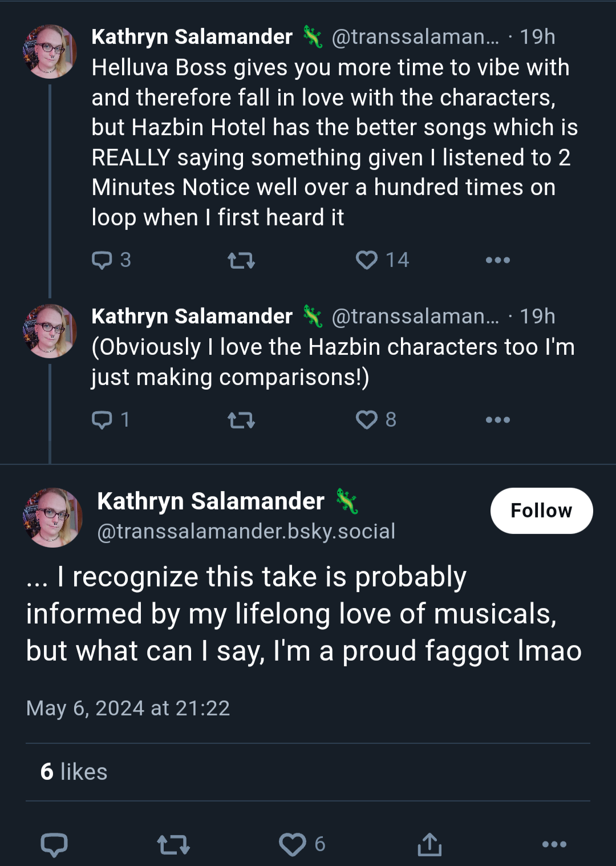Image resolution: width=616 pixels, height=866 pixels.
Task: Repost the Helluva Boss post
Action: [241, 261]
